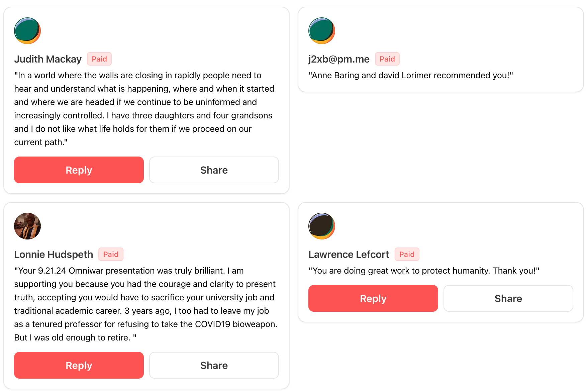Open Lonnie Hudspeth's profile photo
Viewport: 588px width, 392px height.
27,226
